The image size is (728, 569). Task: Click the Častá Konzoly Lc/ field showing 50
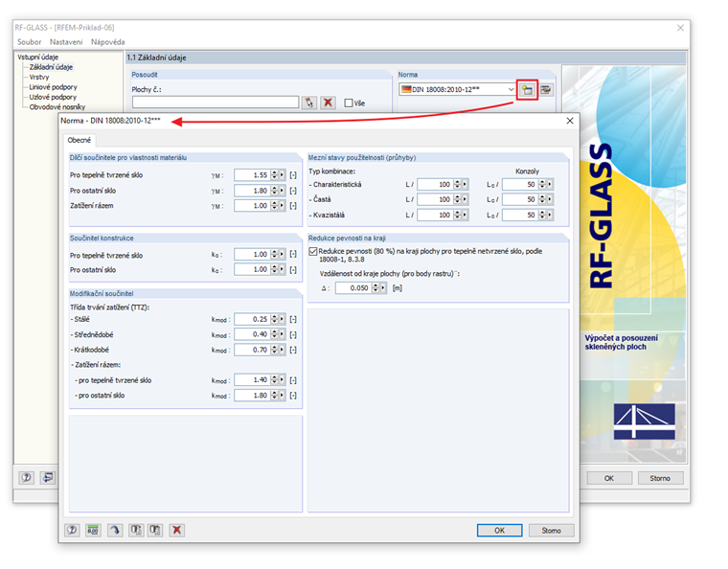click(x=520, y=199)
